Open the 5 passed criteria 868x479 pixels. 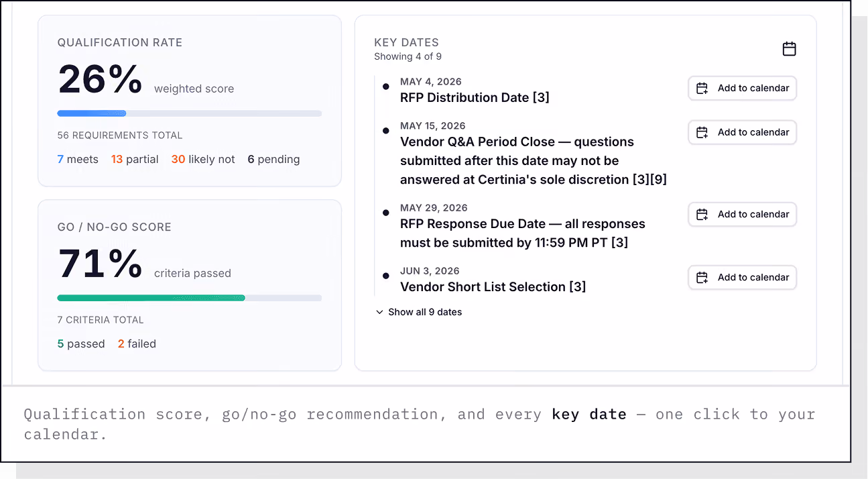pyautogui.click(x=81, y=343)
